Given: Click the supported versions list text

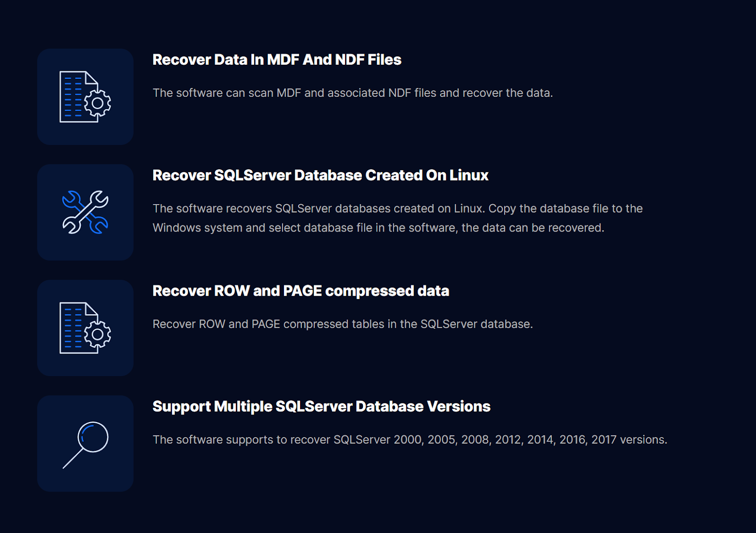Looking at the screenshot, I should click(x=410, y=439).
